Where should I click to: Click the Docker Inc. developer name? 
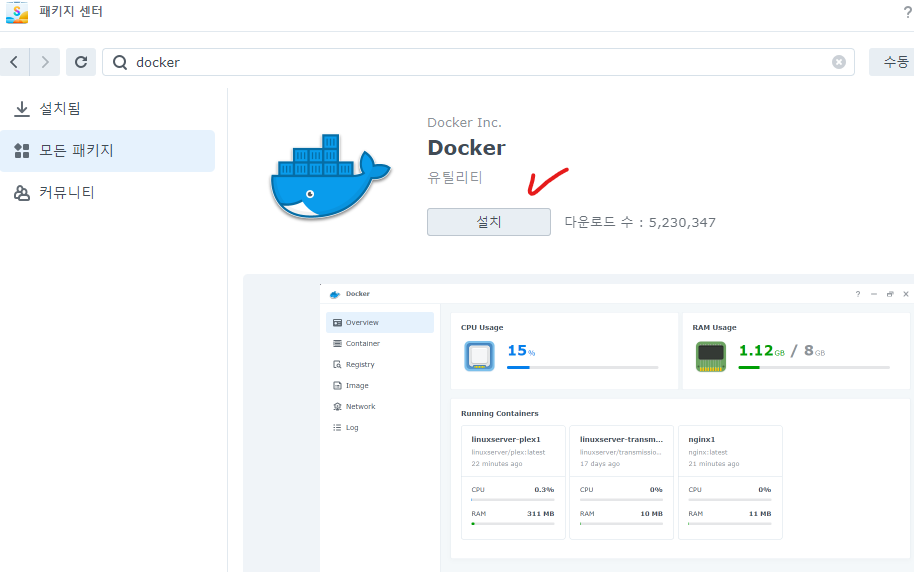pyautogui.click(x=464, y=122)
